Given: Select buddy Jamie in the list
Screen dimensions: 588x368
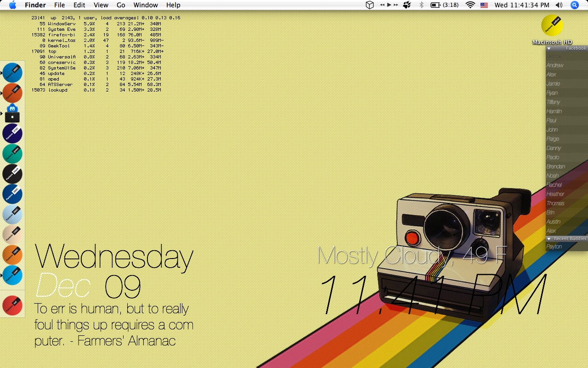Looking at the screenshot, I should pyautogui.click(x=567, y=84).
